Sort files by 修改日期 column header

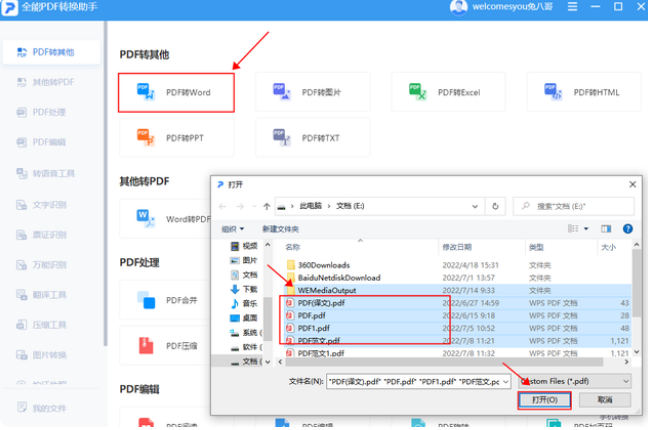pyautogui.click(x=456, y=246)
